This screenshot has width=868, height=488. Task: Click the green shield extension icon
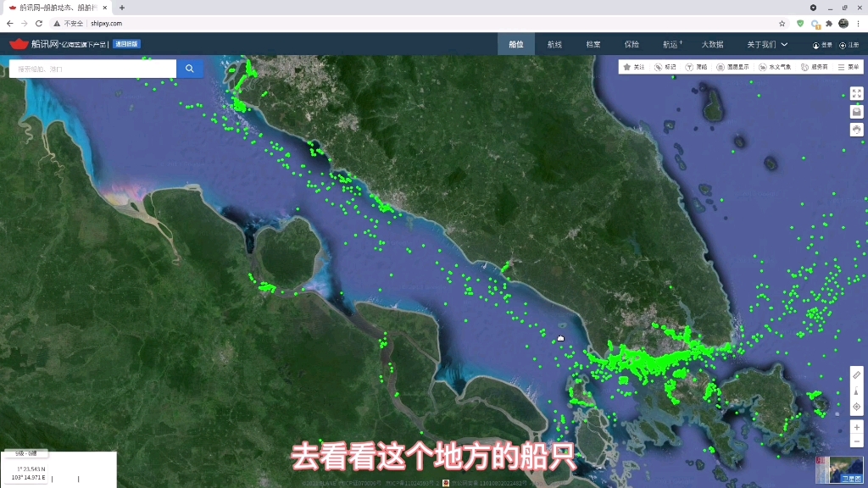pos(800,23)
